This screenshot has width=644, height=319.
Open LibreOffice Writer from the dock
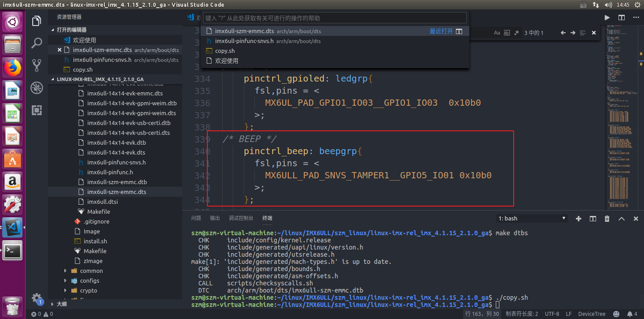pos(13,90)
